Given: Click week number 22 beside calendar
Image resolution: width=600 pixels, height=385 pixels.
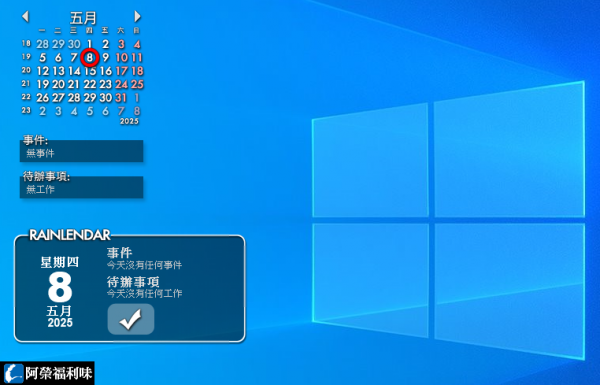Looking at the screenshot, I should click(26, 97).
